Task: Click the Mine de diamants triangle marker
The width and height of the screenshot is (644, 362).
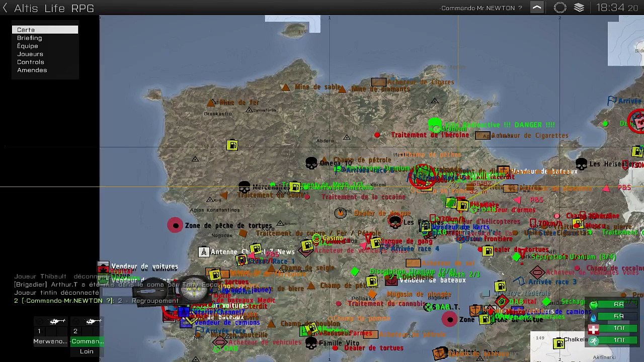Action: coord(342,89)
